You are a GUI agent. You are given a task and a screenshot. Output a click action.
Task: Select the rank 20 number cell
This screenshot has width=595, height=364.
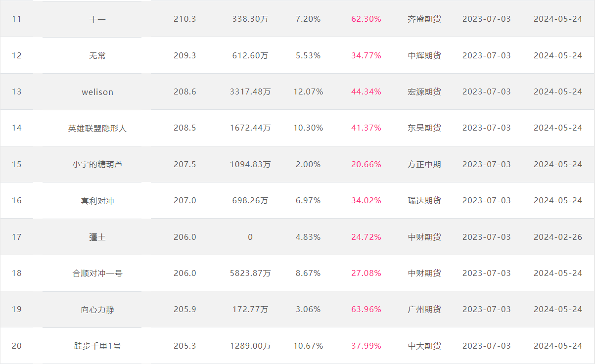pos(17,346)
